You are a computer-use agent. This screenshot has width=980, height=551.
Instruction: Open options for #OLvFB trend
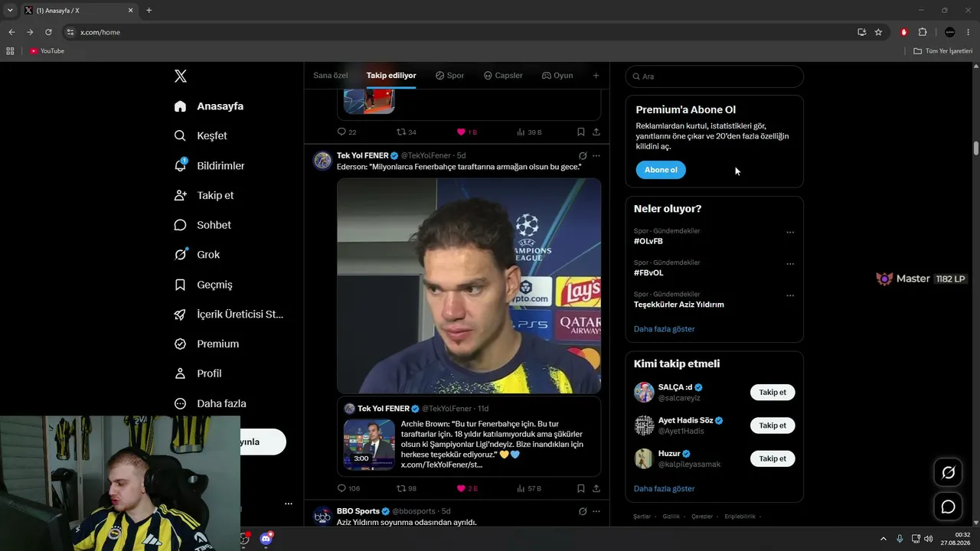(790, 233)
